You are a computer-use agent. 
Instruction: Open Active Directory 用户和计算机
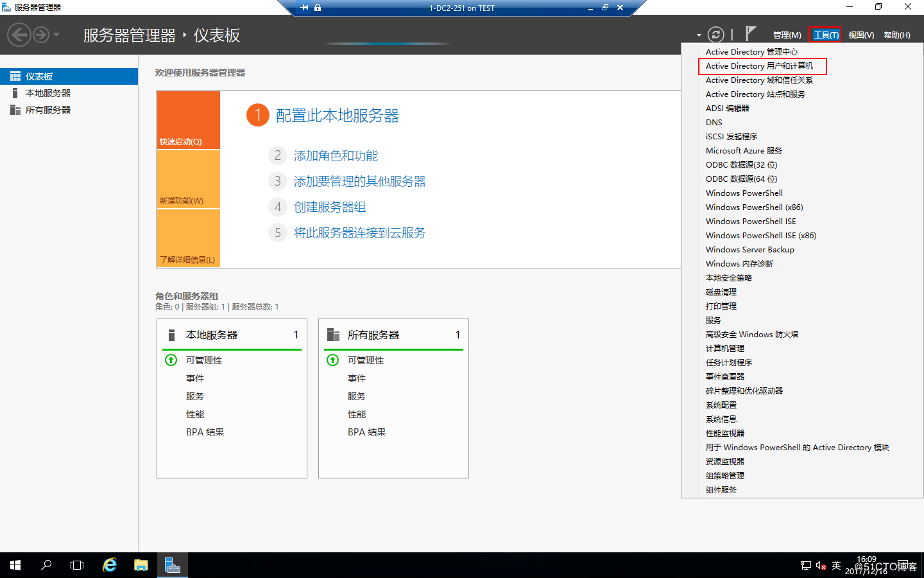click(802, 66)
